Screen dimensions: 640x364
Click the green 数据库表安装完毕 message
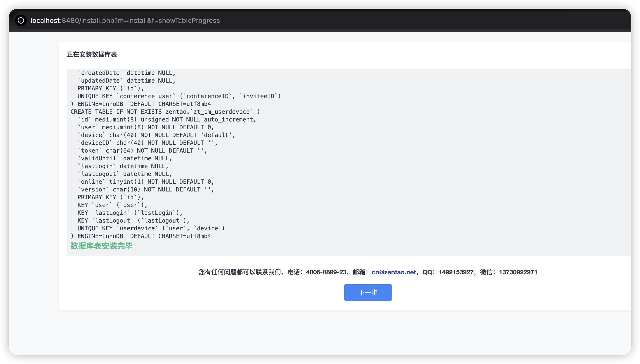102,246
